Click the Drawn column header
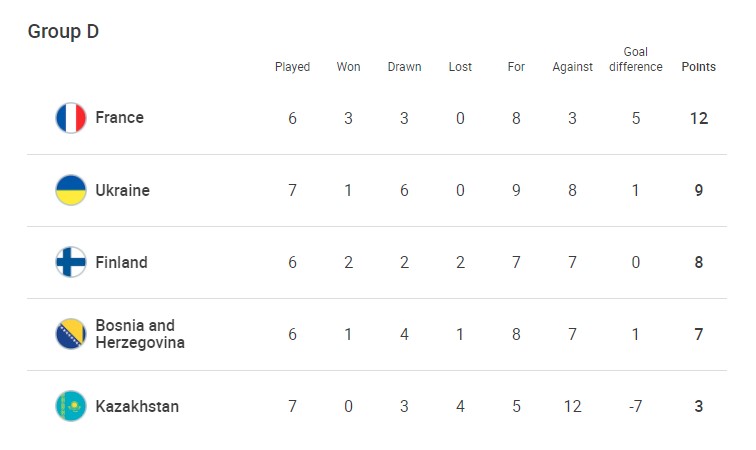 404,67
